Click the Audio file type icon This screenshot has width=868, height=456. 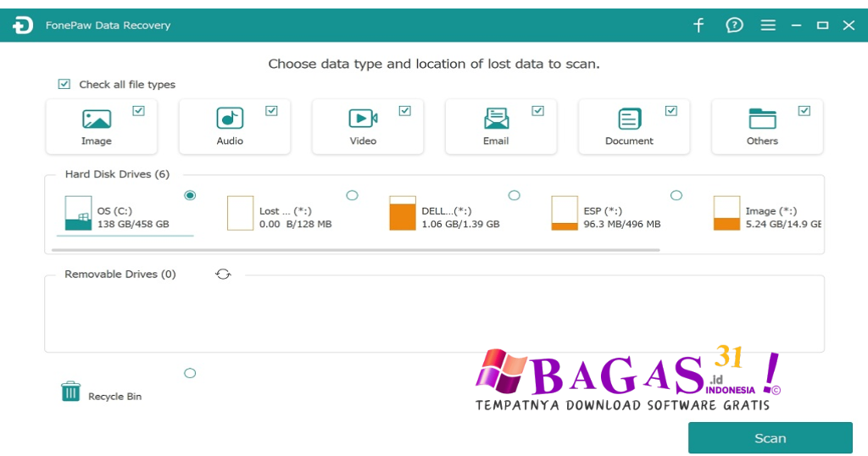pos(230,119)
